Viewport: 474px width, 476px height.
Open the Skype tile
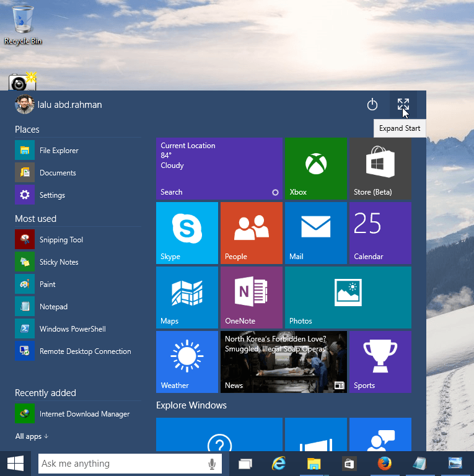[187, 233]
